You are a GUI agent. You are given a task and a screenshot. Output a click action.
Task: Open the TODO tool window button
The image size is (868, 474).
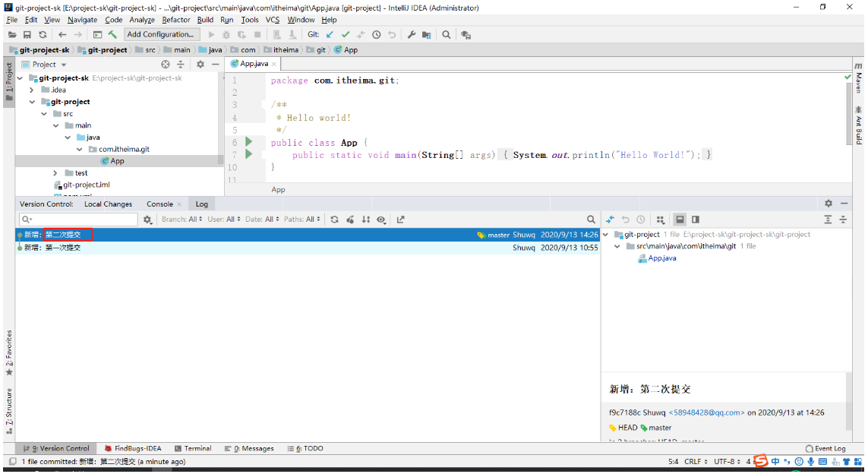[x=305, y=448]
